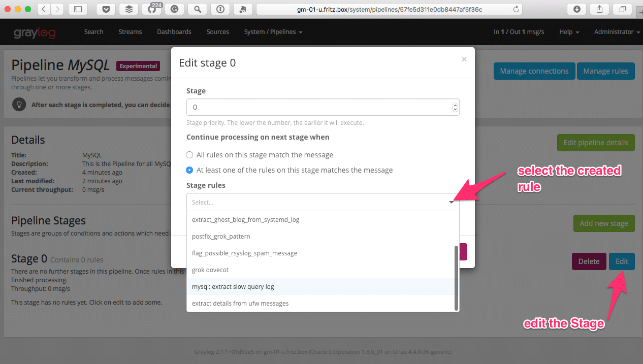Choose grok dovecot rule
Screen dimensions: 643x364
323,270
